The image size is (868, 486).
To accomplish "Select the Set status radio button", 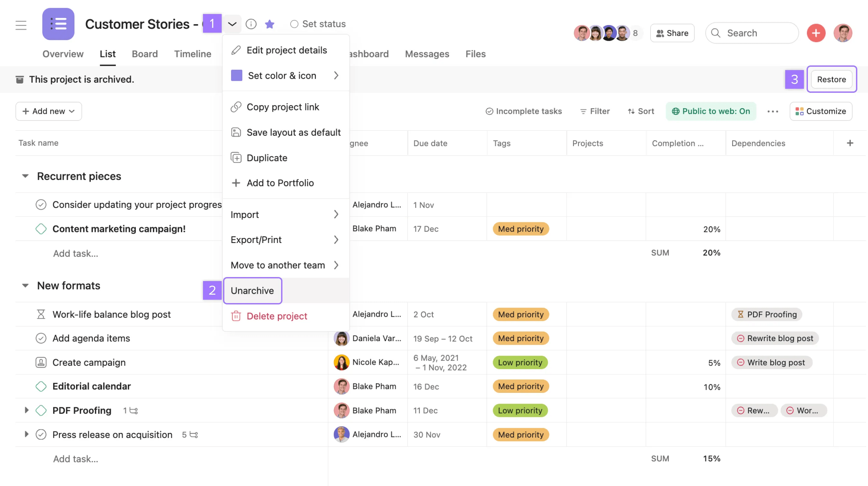I will pyautogui.click(x=294, y=24).
